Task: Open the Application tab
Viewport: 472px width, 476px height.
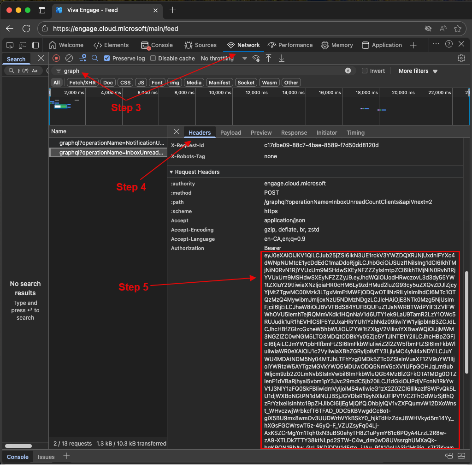Action: point(382,45)
